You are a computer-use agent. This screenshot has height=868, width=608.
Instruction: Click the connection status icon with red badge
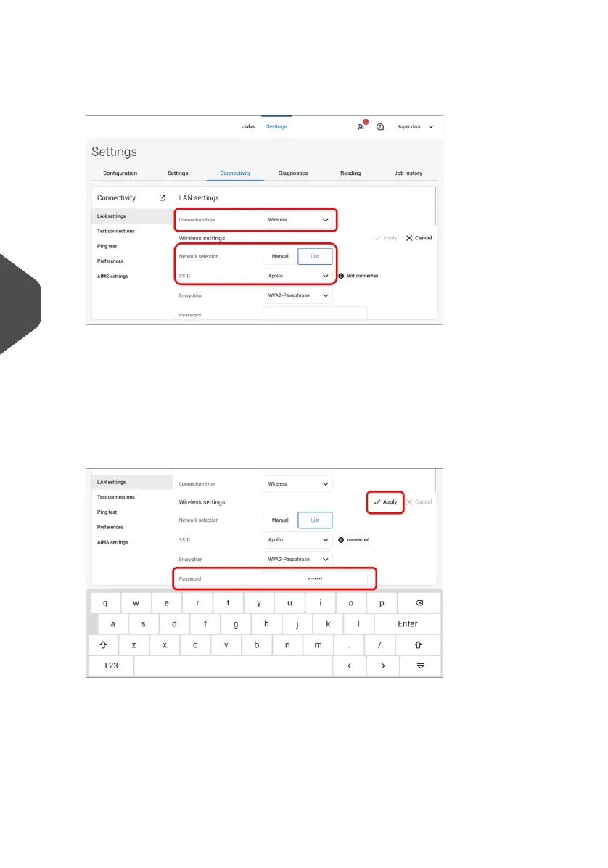[x=362, y=125]
